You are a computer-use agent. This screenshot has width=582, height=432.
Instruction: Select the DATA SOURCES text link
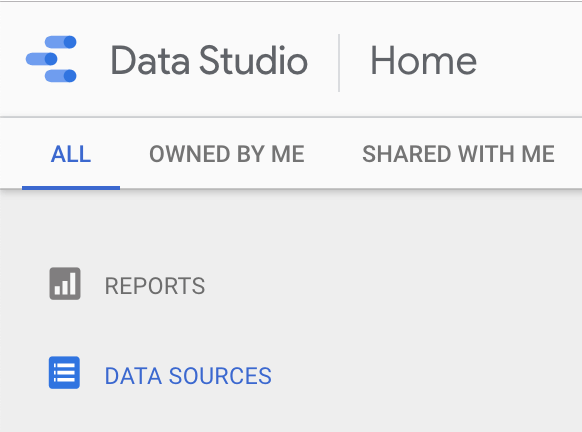pos(188,376)
